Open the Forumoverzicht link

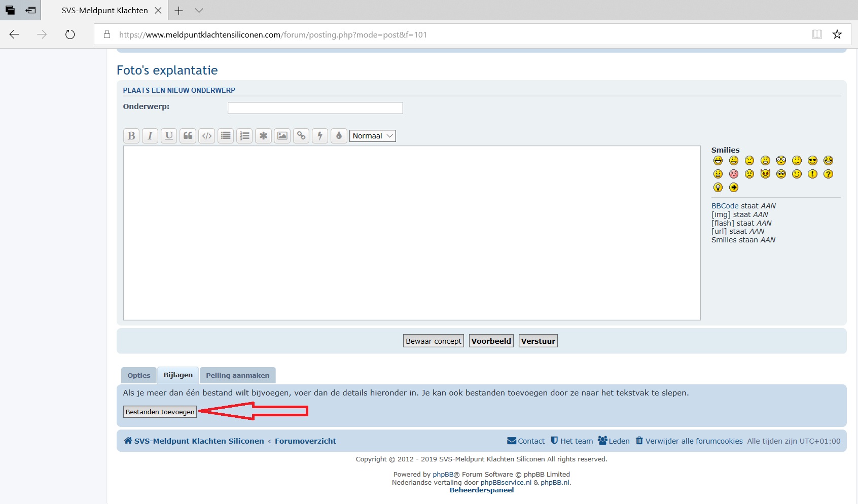tap(305, 441)
